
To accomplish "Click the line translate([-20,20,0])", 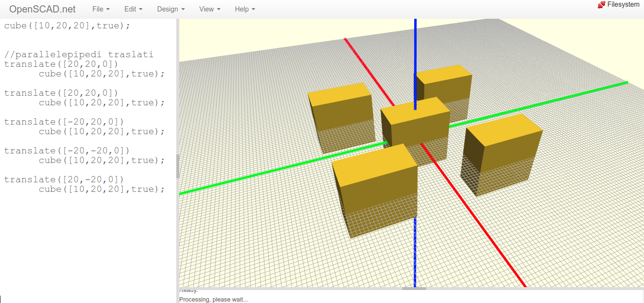I will click(x=64, y=122).
